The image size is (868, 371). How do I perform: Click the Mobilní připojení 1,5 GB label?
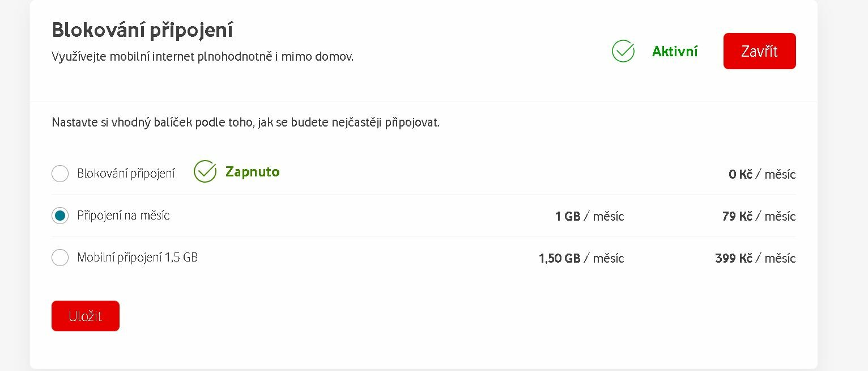pos(137,258)
